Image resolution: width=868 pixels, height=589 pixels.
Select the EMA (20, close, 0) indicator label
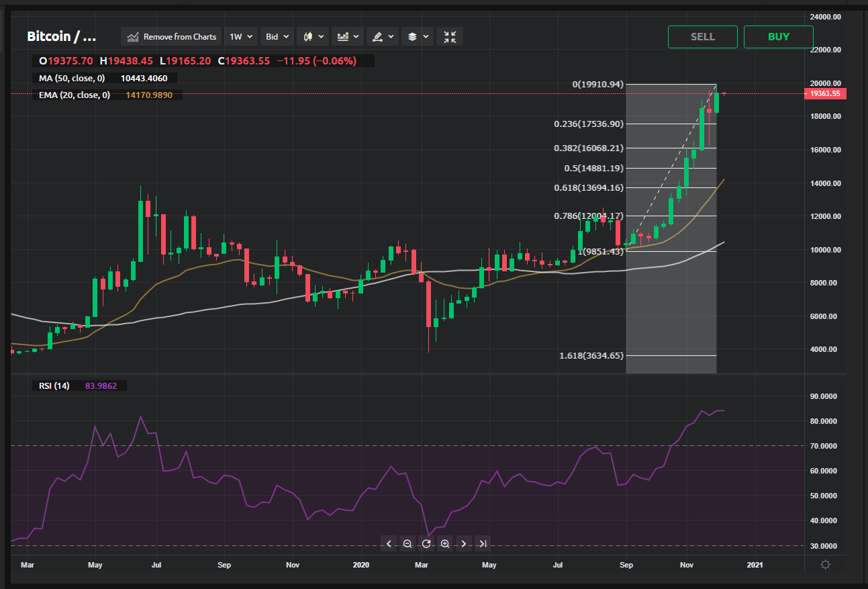[75, 95]
